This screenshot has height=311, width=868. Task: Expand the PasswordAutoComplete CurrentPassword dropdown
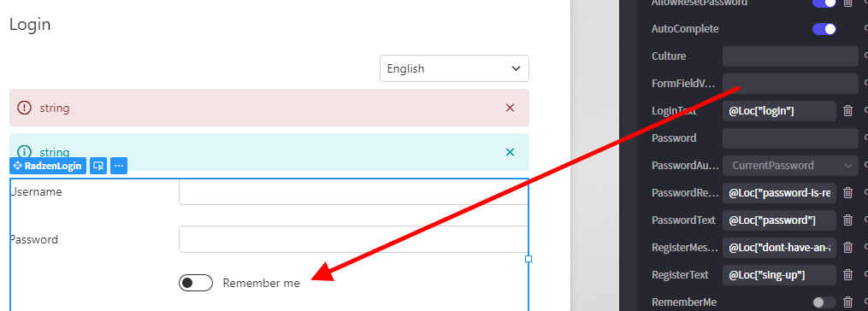click(x=790, y=166)
